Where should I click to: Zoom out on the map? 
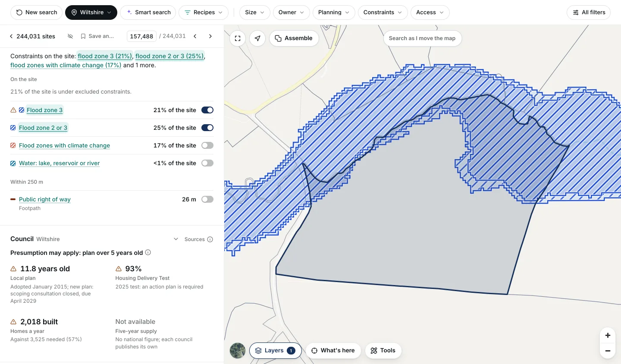(x=608, y=351)
